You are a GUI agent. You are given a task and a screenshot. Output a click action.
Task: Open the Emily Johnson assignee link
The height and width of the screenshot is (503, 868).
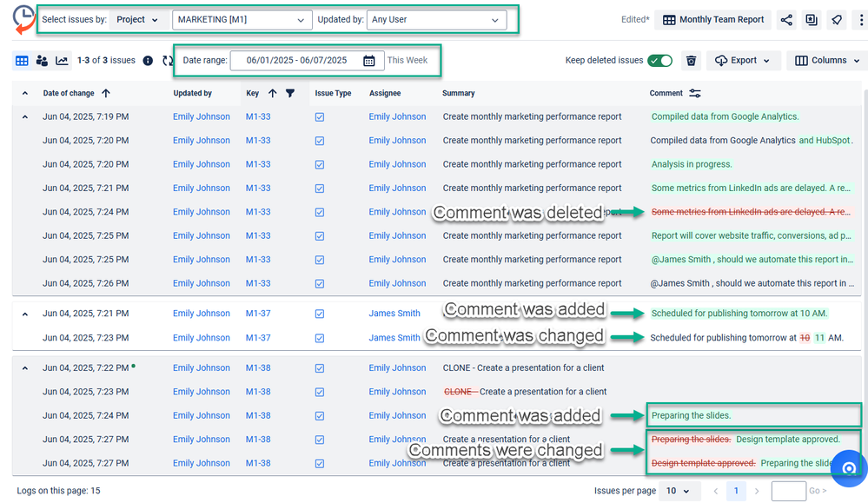pyautogui.click(x=397, y=116)
